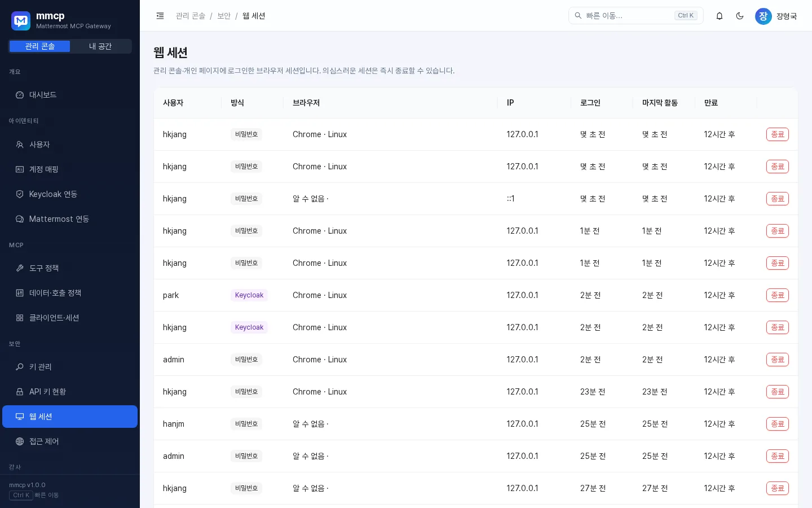The height and width of the screenshot is (508, 812).
Task: Open notifications via the bell icon
Action: tap(720, 16)
